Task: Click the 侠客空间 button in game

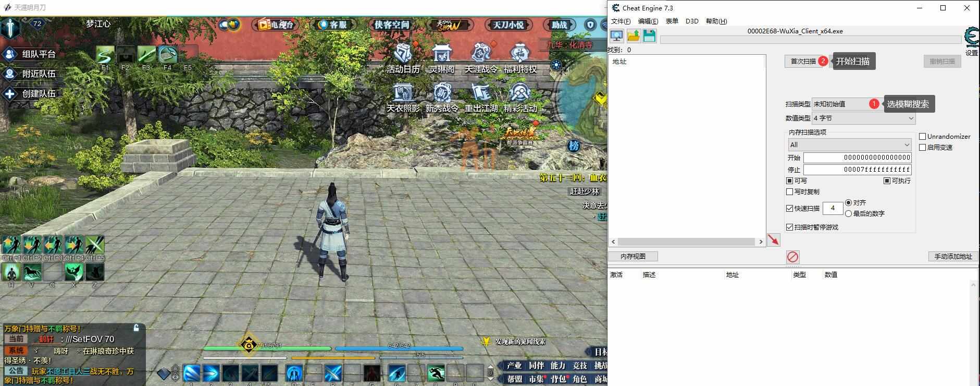Action: pos(392,25)
